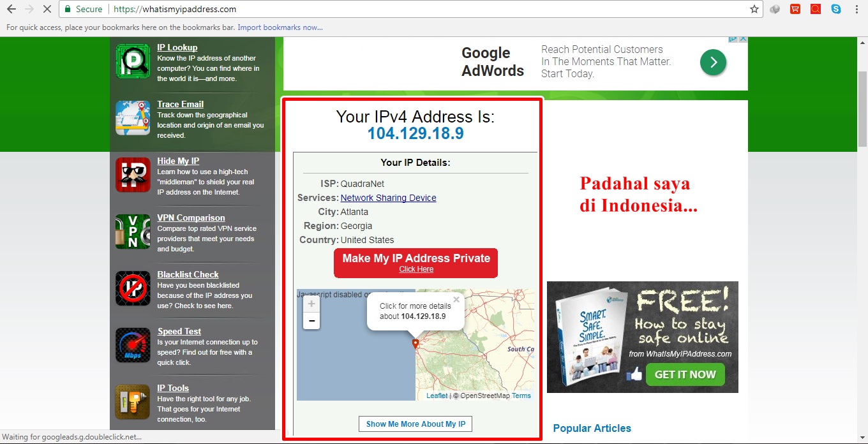Click the OpenStreetMap attribution text

click(x=485, y=396)
